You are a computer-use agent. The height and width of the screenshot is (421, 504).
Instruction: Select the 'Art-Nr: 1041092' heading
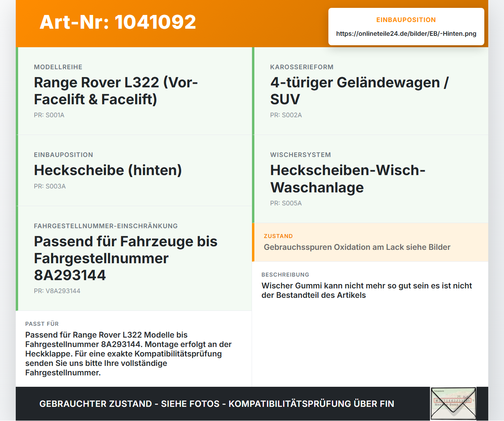(x=118, y=22)
